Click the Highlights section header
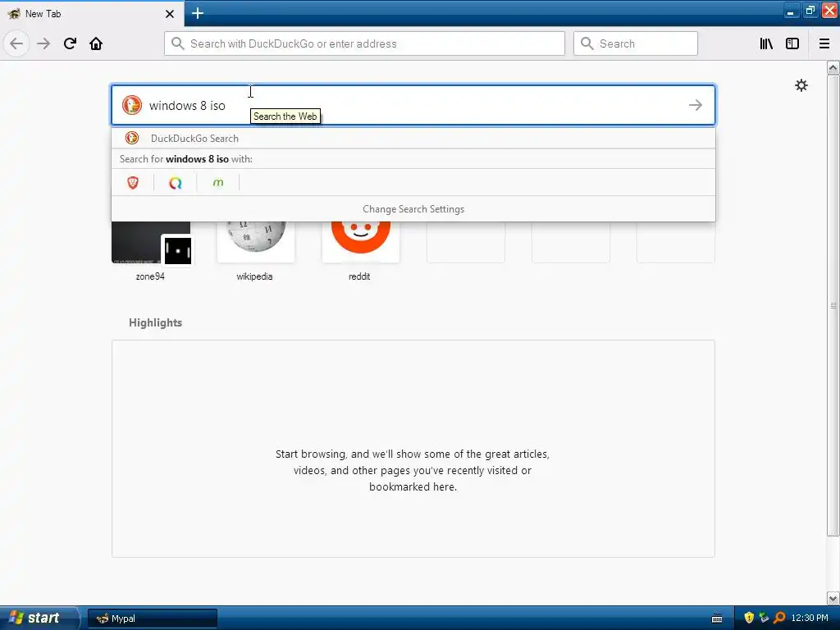 click(155, 322)
